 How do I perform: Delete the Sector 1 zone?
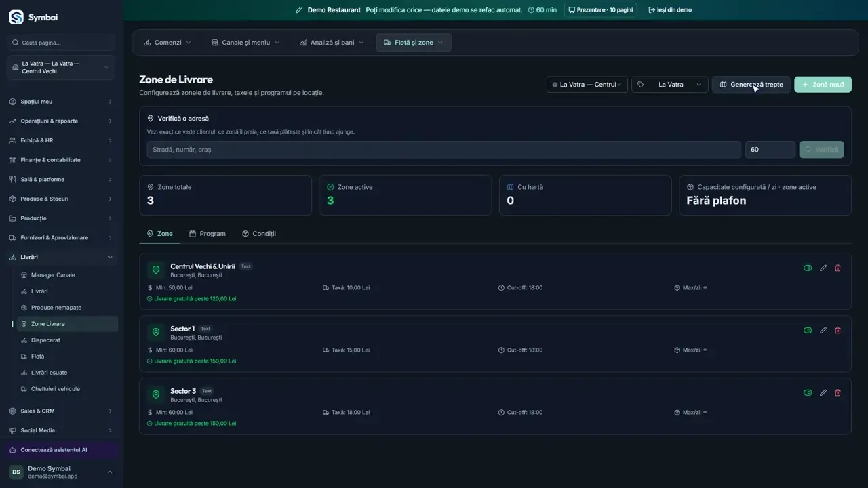837,330
